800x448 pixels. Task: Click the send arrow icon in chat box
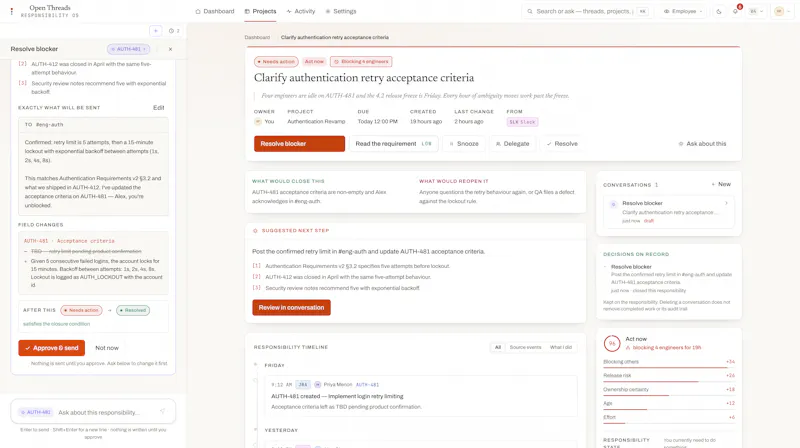pos(162,411)
